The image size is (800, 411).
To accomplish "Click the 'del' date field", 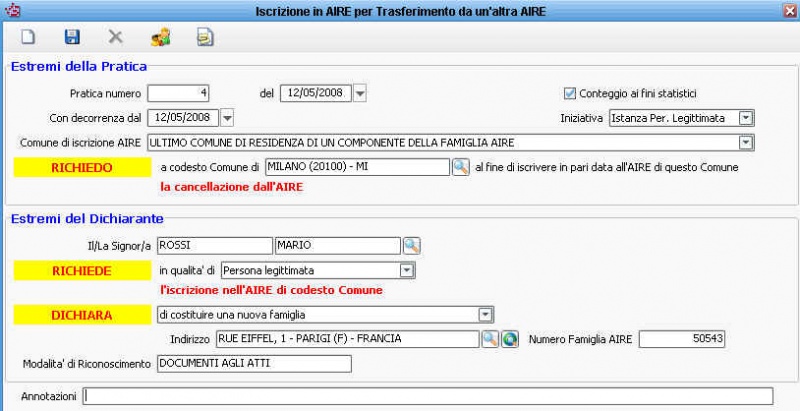I will point(316,93).
